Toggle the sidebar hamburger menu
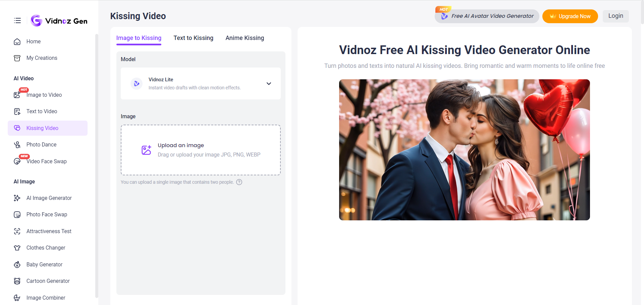 [17, 21]
